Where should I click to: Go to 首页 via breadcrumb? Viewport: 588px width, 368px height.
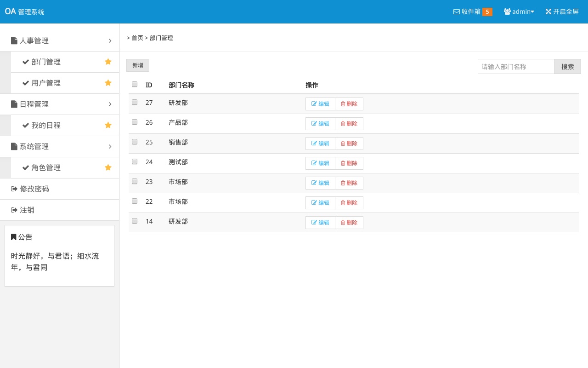pyautogui.click(x=137, y=38)
